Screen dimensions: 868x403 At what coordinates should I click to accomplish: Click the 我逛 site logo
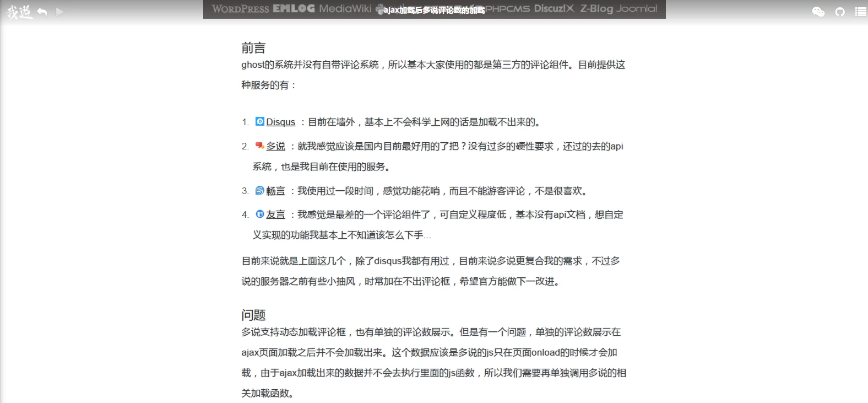tap(19, 12)
